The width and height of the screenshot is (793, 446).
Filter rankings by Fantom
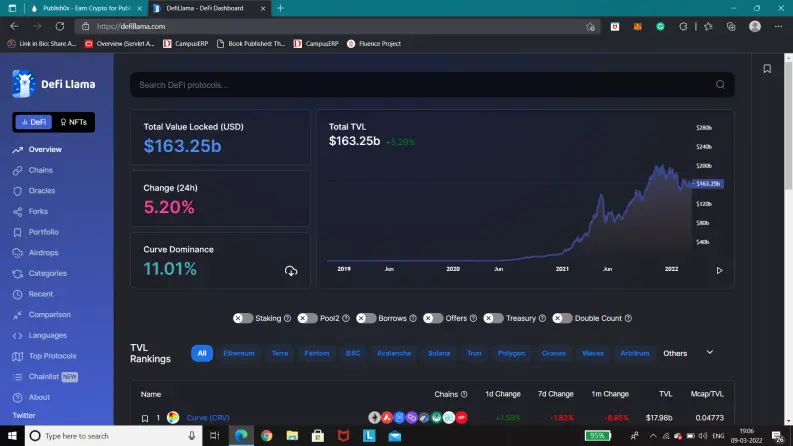pyautogui.click(x=317, y=353)
